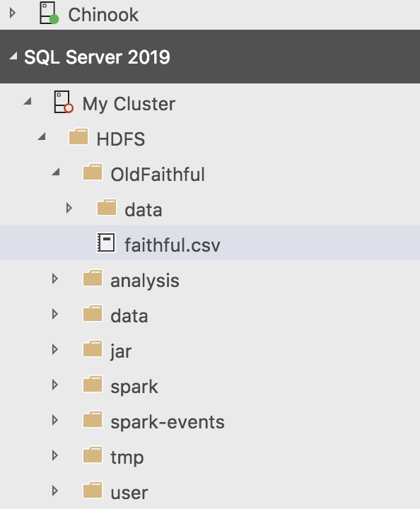
Task: Click the user folder icon
Action: click(x=93, y=490)
